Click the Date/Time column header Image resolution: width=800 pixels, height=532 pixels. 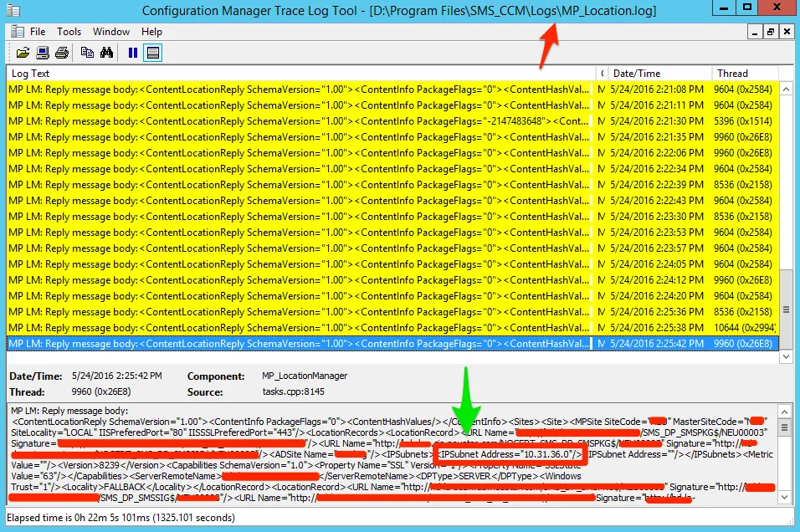(x=660, y=74)
